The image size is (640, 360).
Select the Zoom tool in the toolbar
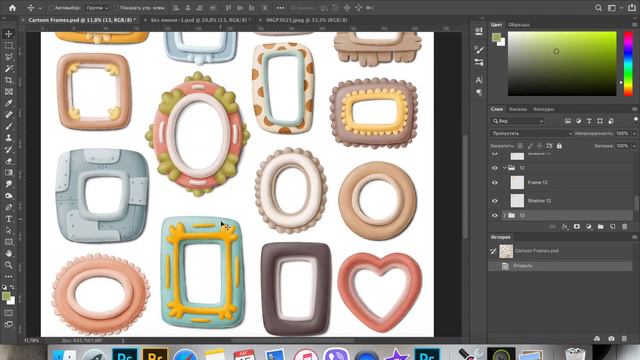(x=9, y=264)
